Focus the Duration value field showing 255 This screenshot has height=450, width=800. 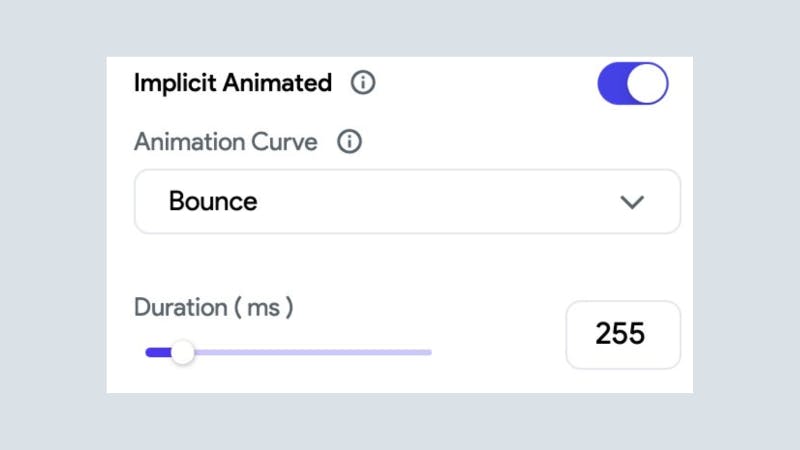point(622,334)
